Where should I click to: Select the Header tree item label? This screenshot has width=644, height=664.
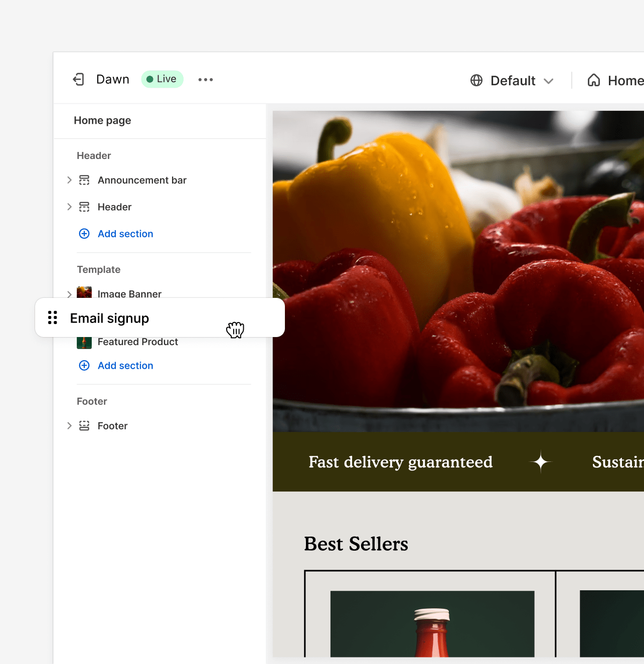click(114, 207)
